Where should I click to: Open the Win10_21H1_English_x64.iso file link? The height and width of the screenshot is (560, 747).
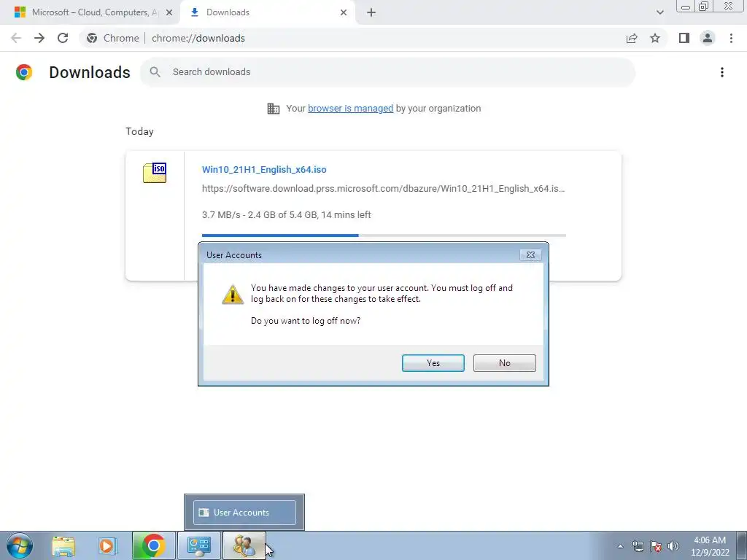point(264,169)
